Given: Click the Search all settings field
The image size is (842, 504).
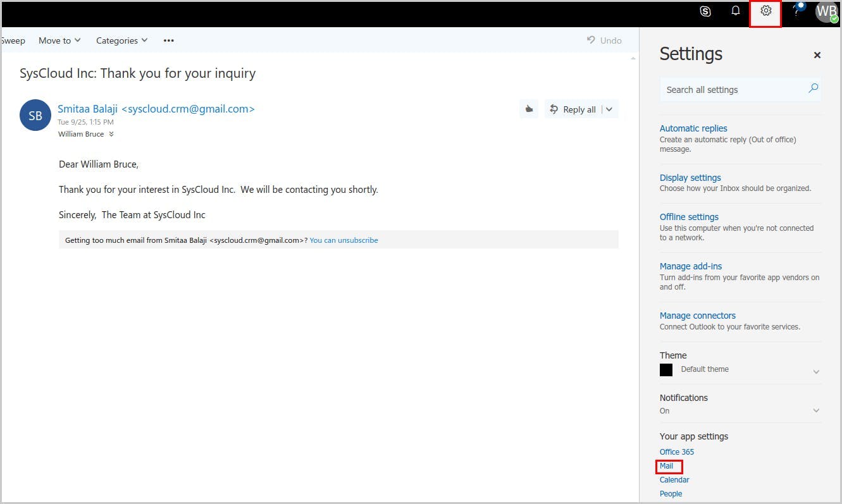Looking at the screenshot, I should pos(740,90).
